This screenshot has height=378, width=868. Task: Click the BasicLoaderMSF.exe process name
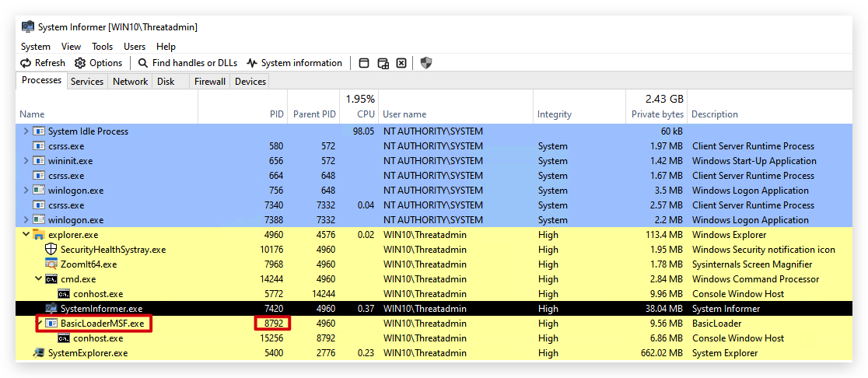[103, 324]
